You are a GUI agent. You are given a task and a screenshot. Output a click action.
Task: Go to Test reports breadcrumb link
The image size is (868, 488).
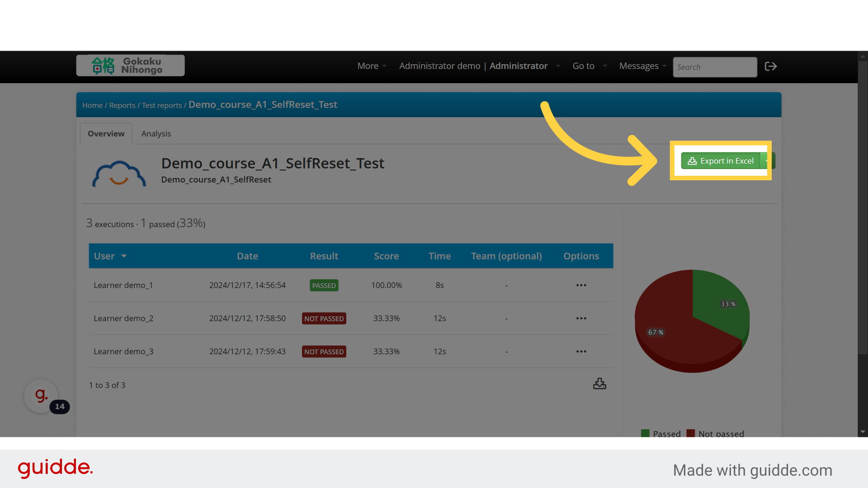(x=162, y=105)
